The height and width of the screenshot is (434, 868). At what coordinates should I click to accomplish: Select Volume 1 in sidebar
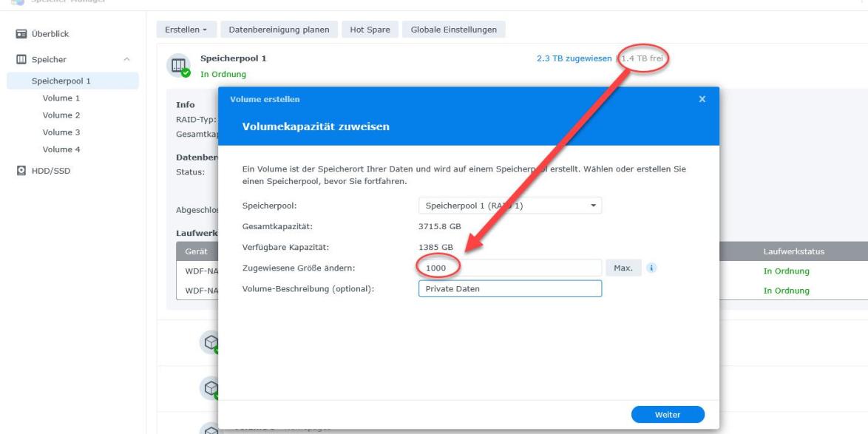coord(61,98)
